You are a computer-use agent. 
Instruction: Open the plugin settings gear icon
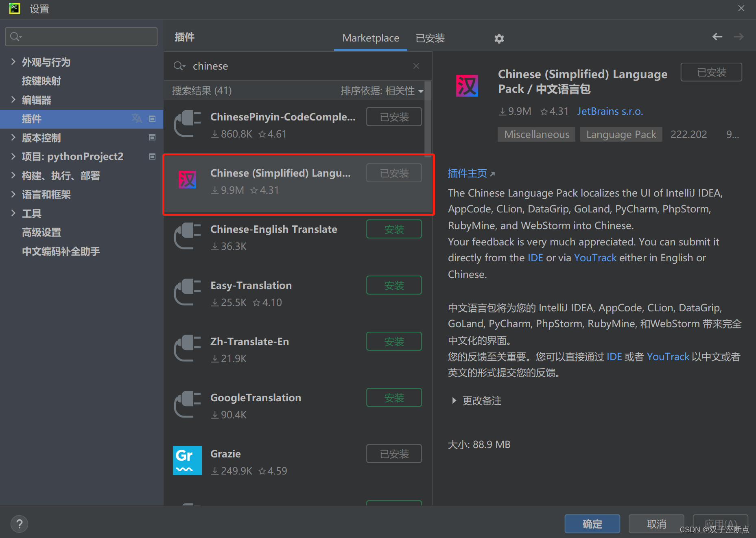(499, 38)
